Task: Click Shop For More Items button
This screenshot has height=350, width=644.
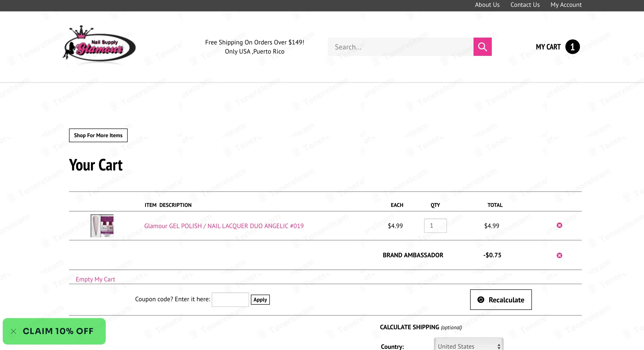Action: click(98, 135)
